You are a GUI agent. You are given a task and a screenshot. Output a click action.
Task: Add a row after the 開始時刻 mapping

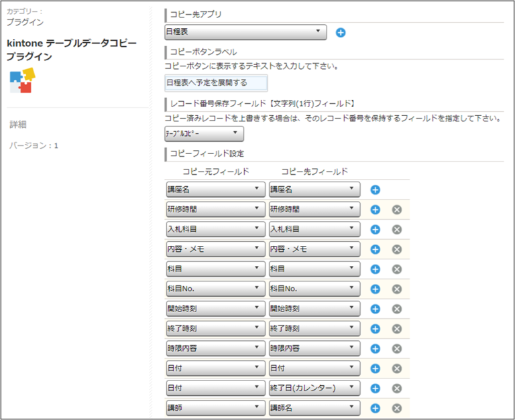coord(376,309)
